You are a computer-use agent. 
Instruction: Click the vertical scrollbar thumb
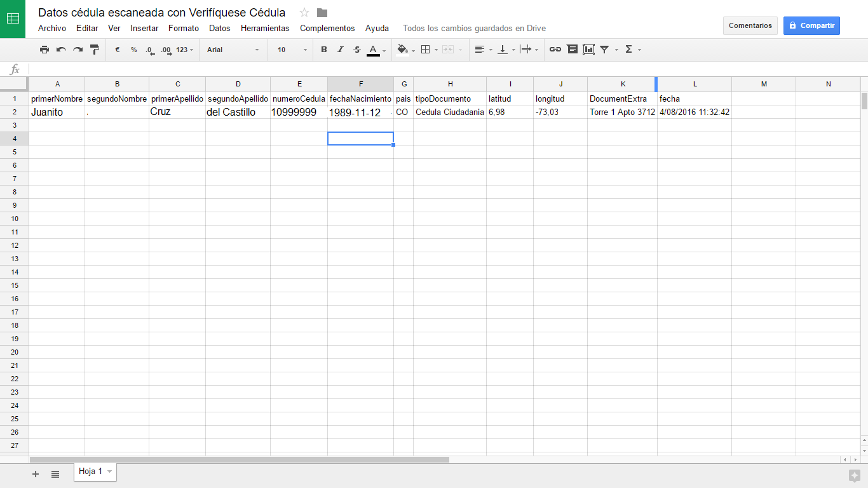[864, 101]
